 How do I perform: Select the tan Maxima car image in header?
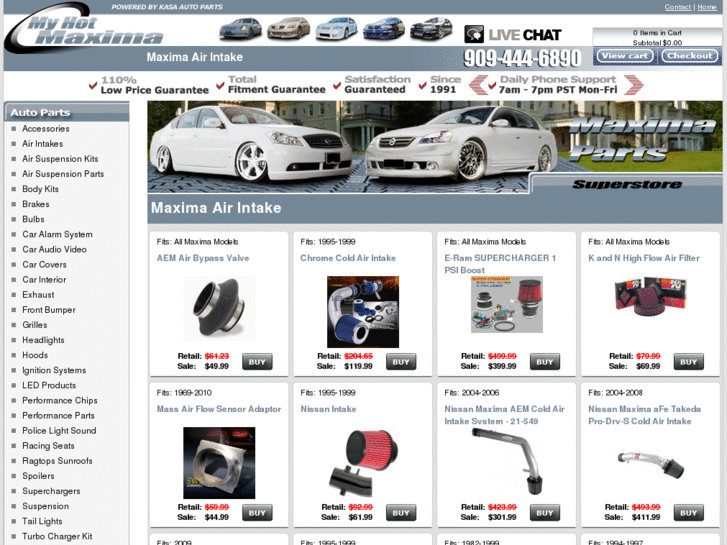[288, 29]
